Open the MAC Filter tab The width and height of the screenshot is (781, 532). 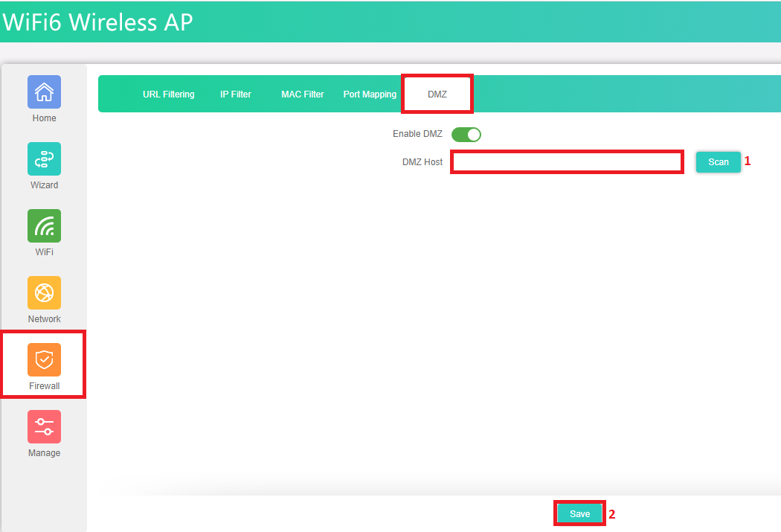click(x=302, y=94)
